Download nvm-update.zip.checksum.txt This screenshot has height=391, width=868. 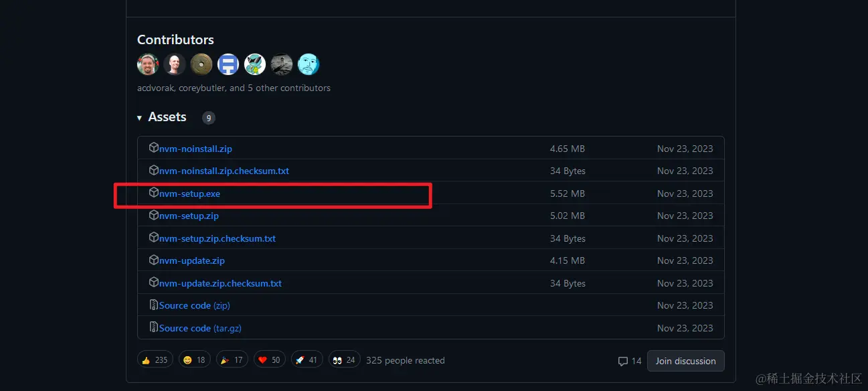tap(220, 283)
